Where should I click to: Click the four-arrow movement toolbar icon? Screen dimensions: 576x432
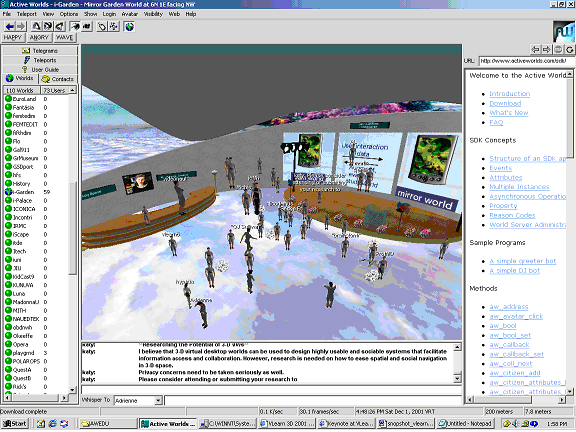114,26
